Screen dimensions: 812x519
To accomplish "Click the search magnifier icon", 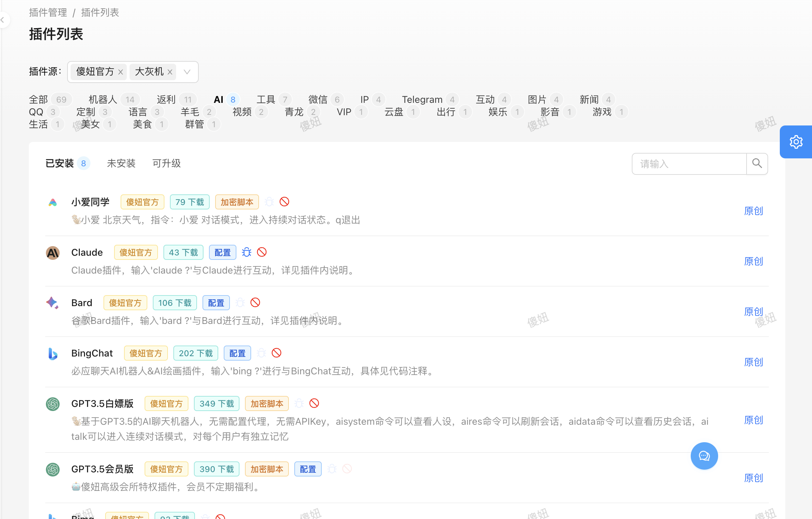I will (x=757, y=164).
